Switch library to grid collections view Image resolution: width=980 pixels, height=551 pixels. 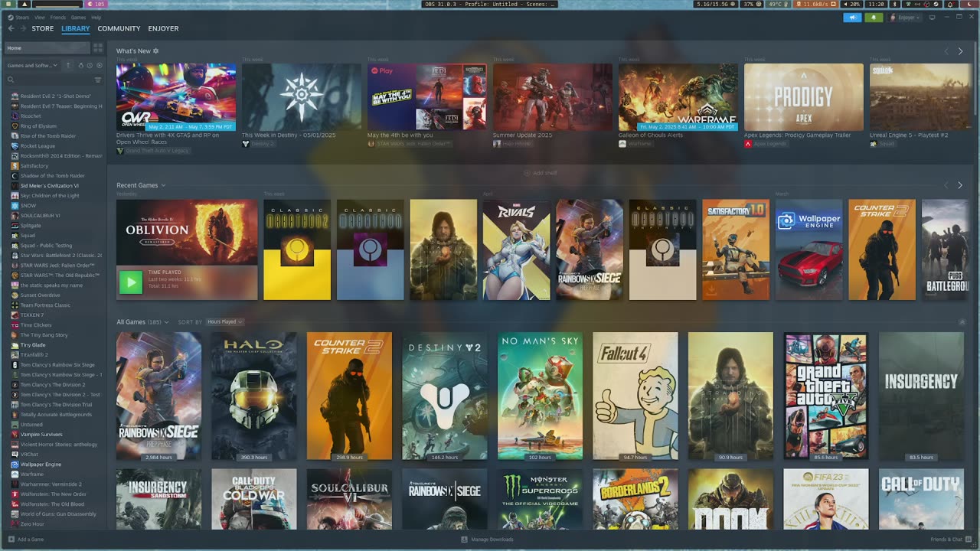98,48
